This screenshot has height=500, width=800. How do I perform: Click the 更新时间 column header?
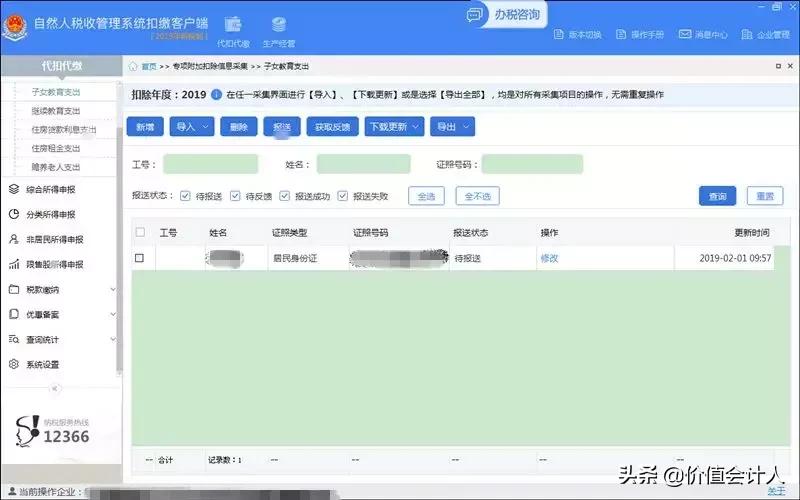(752, 233)
